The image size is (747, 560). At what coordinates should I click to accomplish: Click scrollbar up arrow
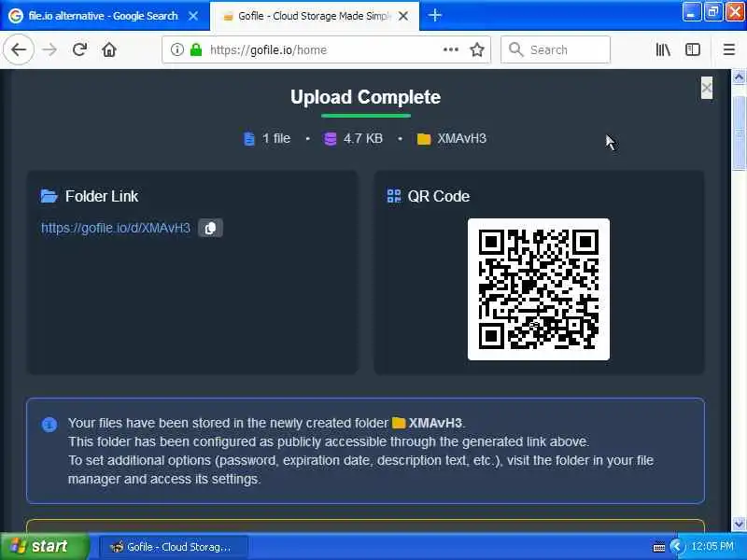[x=739, y=77]
